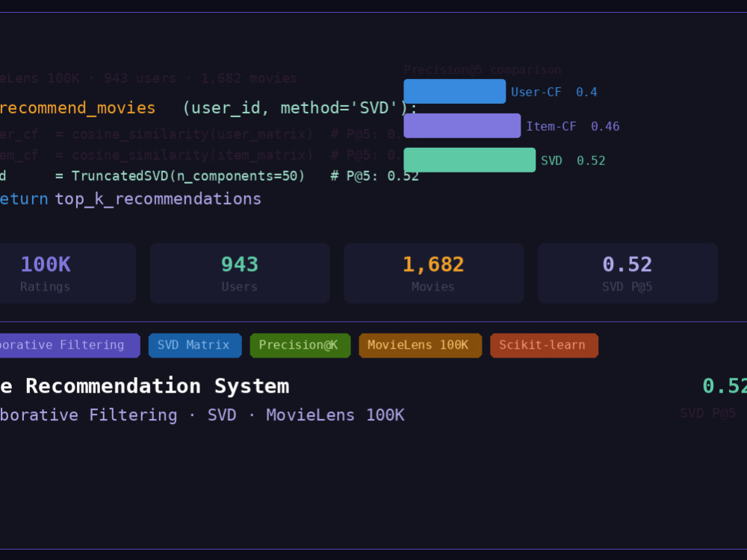Click the 'User-CF 0.4' chart label
This screenshot has width=747, height=560.
click(554, 92)
